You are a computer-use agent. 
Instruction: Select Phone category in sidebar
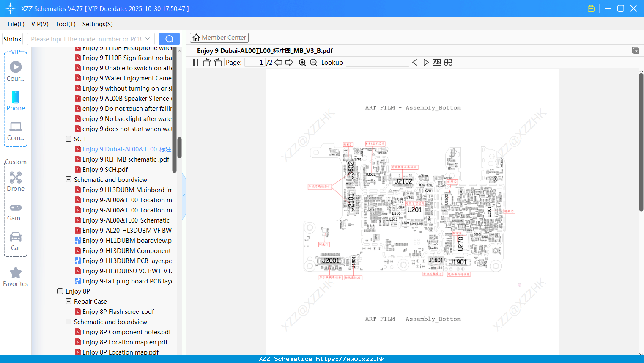(x=16, y=101)
